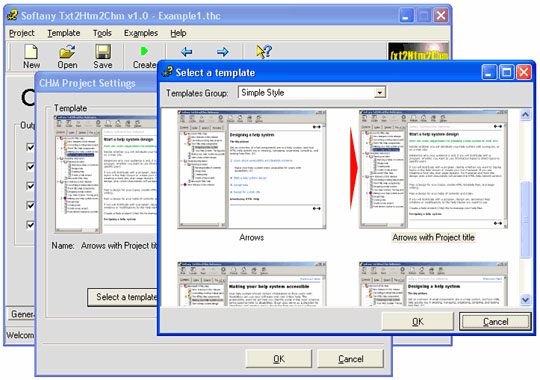
Task: Click the template list scroll down arrow
Action: (x=525, y=300)
